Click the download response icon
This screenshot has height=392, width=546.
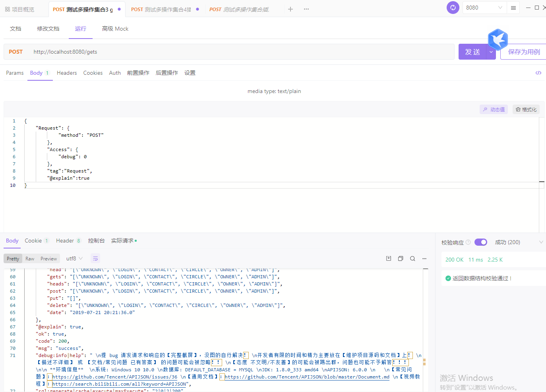[389, 258]
